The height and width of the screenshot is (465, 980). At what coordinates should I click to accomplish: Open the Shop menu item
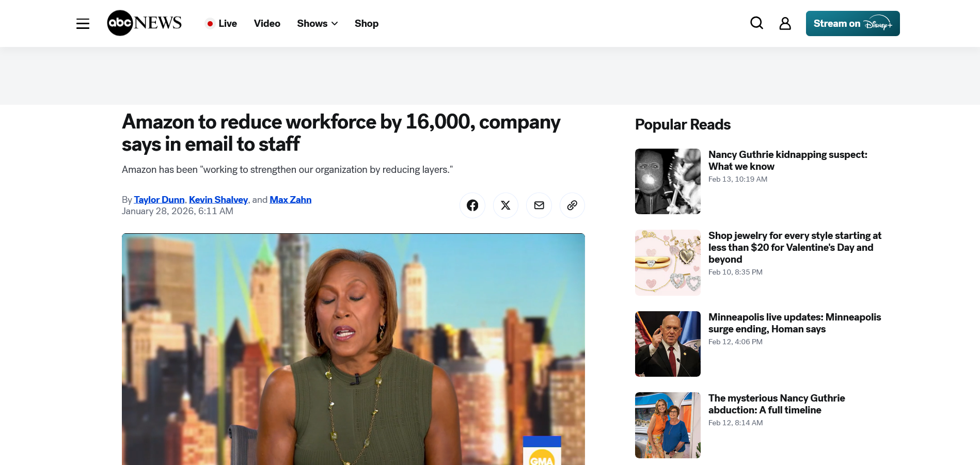click(367, 24)
